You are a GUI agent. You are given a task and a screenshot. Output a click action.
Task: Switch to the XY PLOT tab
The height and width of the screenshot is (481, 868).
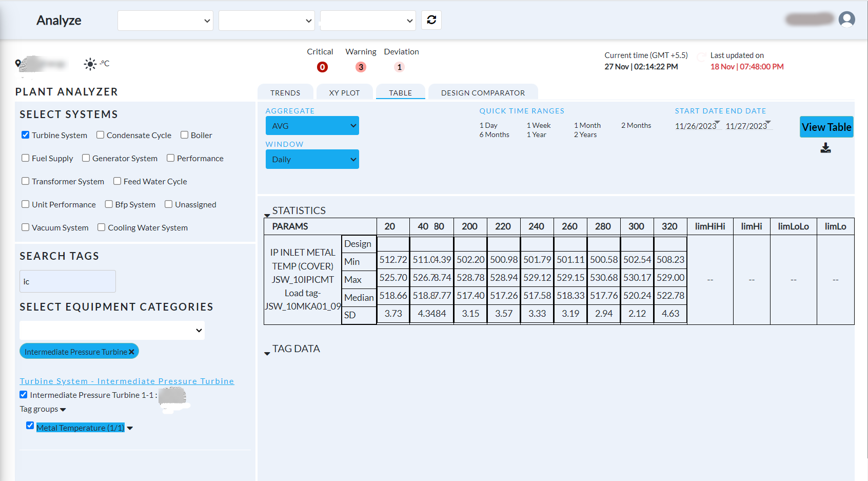(x=344, y=92)
